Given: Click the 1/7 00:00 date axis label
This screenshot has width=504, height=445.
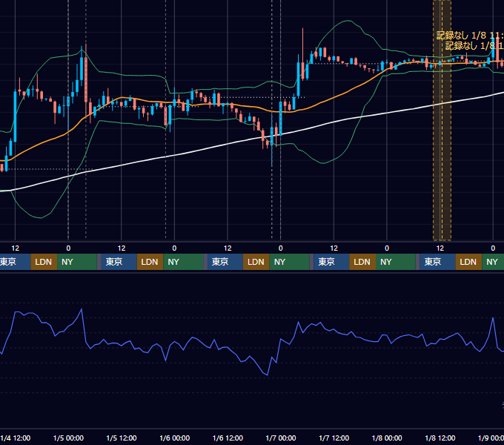Looking at the screenshot, I should (x=281, y=438).
